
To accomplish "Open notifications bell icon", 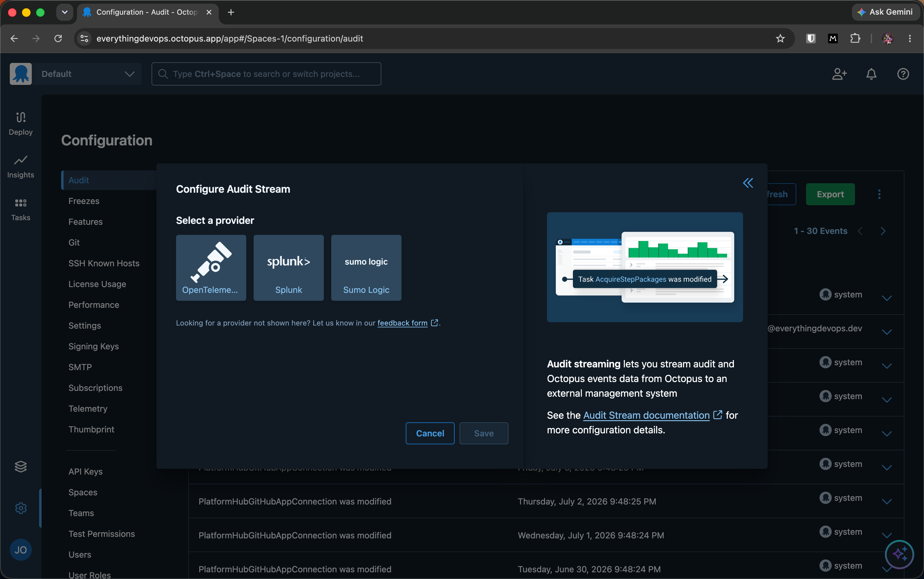I will coord(871,74).
